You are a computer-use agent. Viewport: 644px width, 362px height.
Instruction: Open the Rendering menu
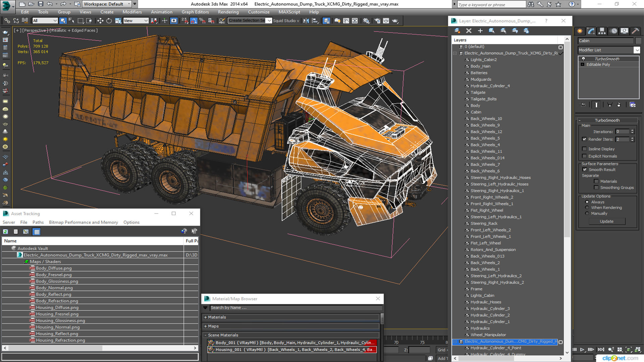tap(228, 12)
